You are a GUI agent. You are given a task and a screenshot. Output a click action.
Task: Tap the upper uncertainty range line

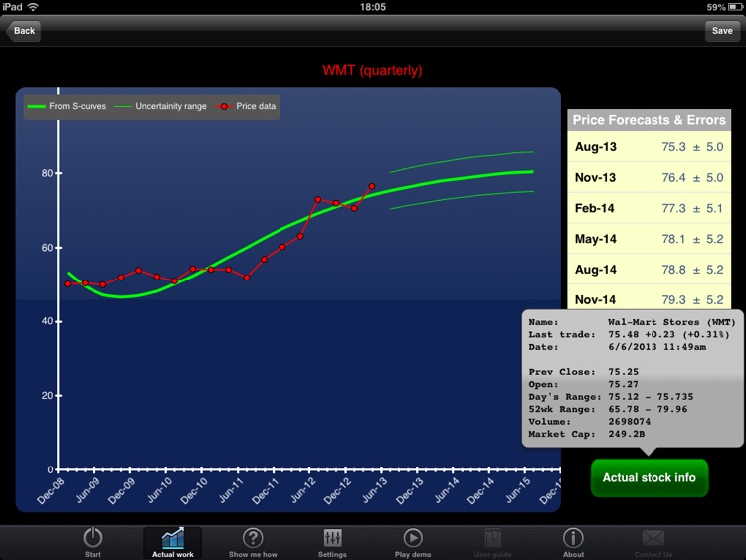click(462, 159)
